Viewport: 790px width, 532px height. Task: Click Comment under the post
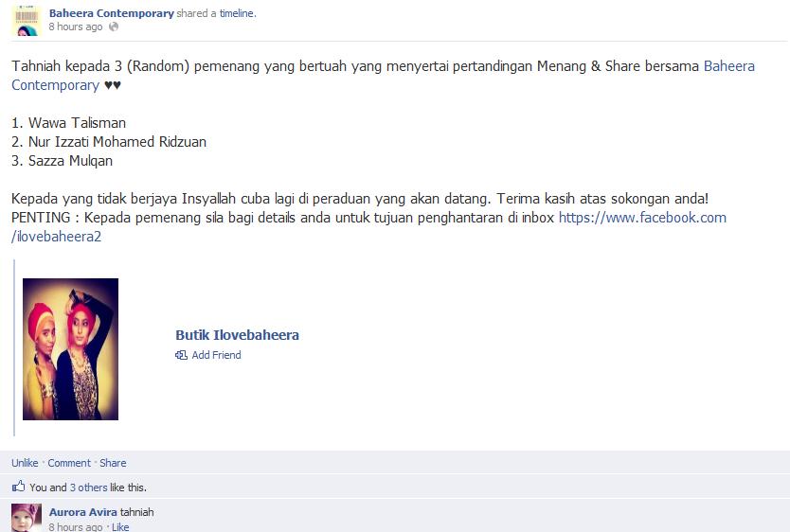click(x=69, y=463)
